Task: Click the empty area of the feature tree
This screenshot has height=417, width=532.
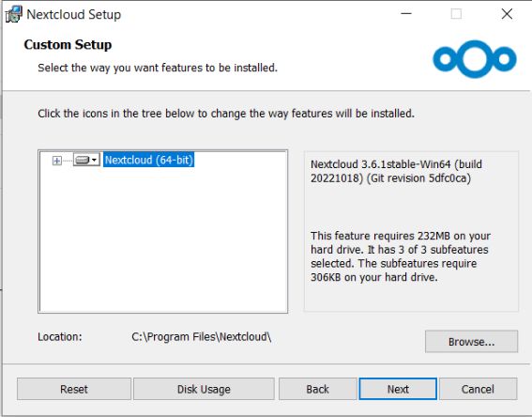Action: point(163,241)
